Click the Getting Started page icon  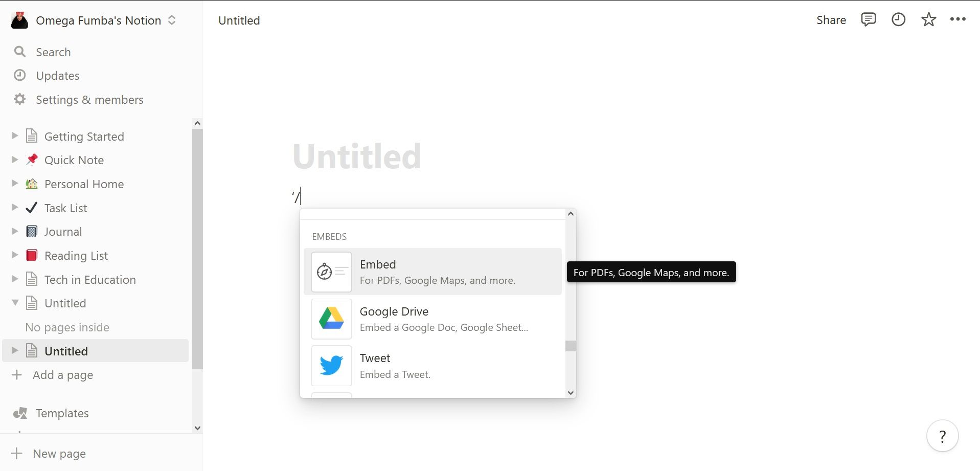32,136
